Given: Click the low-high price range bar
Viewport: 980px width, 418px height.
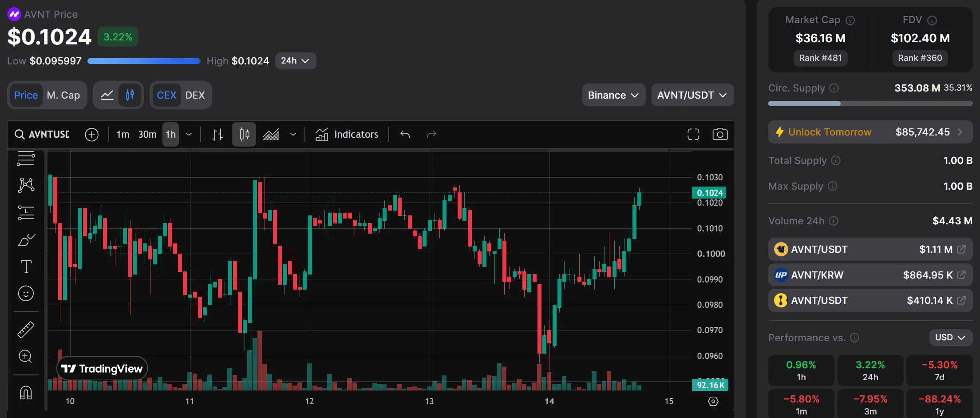Looking at the screenshot, I should pos(144,61).
